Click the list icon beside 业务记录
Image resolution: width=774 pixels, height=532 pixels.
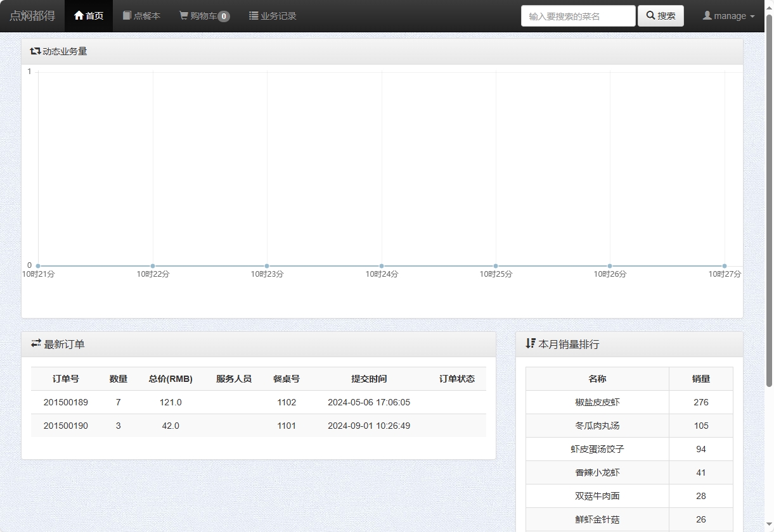254,16
